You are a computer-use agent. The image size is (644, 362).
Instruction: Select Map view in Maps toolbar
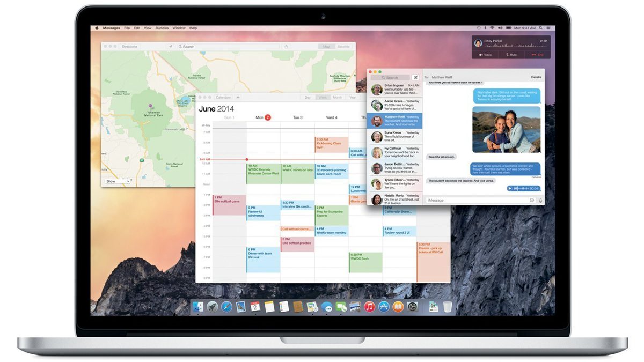point(326,47)
